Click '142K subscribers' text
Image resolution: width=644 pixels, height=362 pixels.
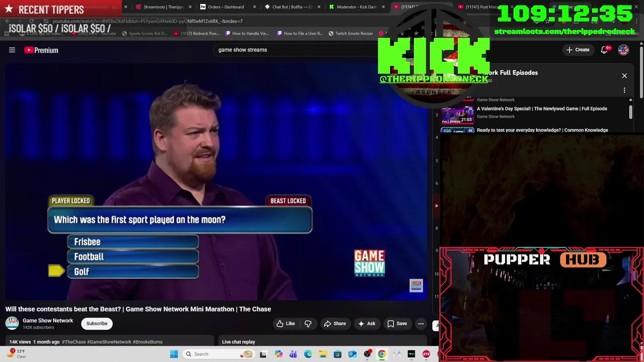pos(38,327)
